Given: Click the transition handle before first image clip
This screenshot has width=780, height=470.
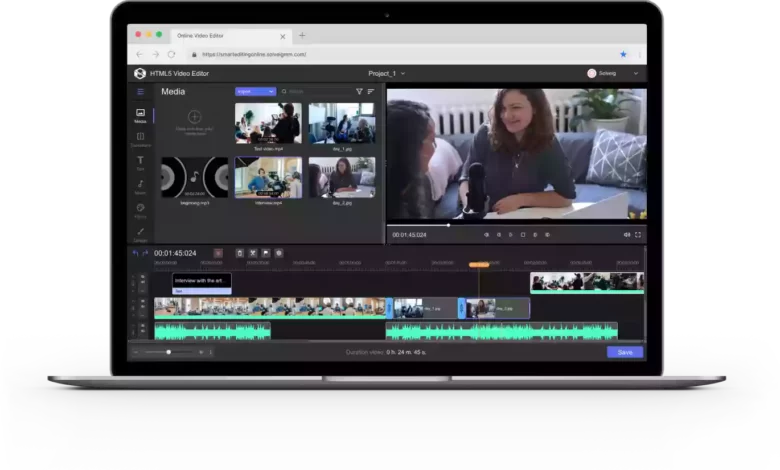Looking at the screenshot, I should [390, 308].
